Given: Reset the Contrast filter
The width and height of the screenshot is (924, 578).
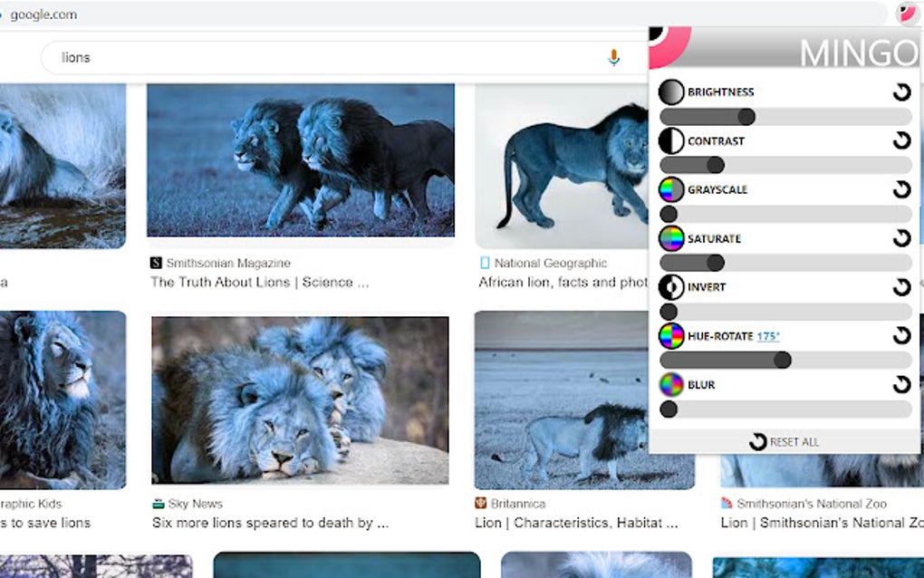Looking at the screenshot, I should 902,140.
